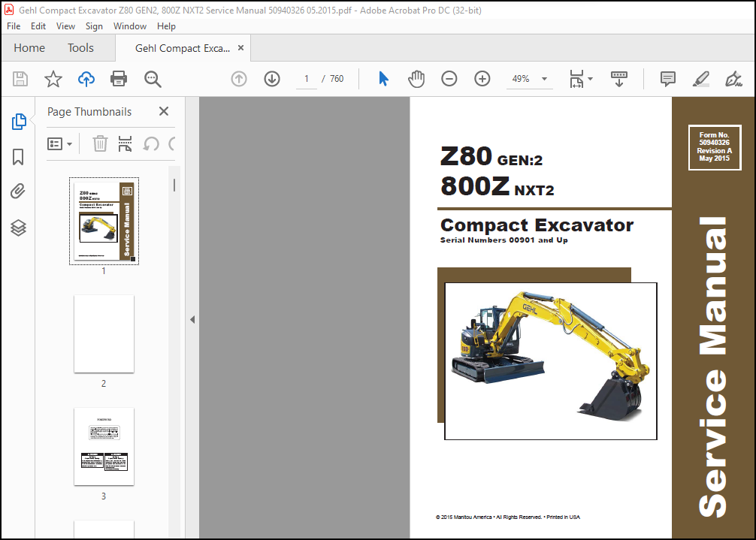Zoom in with plus icon
This screenshot has height=540, width=756.
[x=482, y=79]
